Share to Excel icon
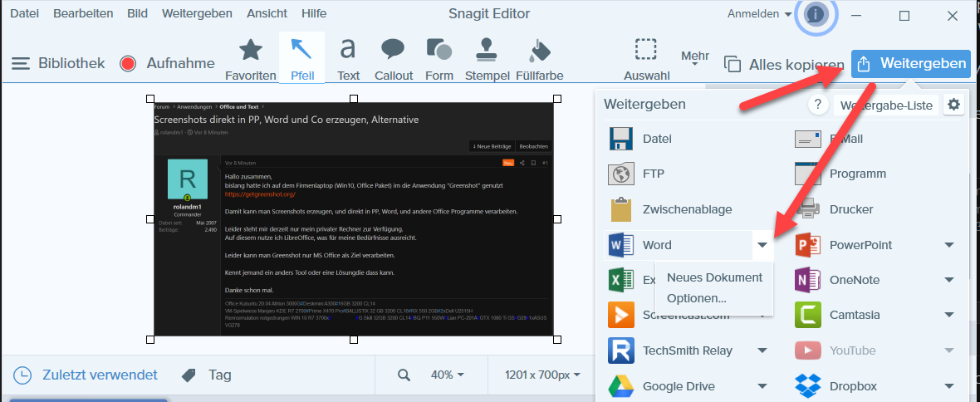Screen dimensions: 980x402 (621, 280)
